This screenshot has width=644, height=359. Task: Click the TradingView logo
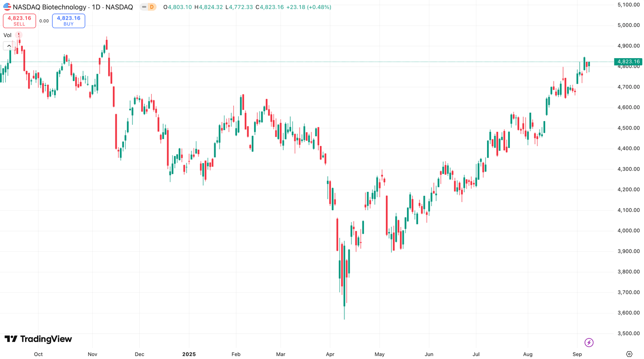(38, 339)
